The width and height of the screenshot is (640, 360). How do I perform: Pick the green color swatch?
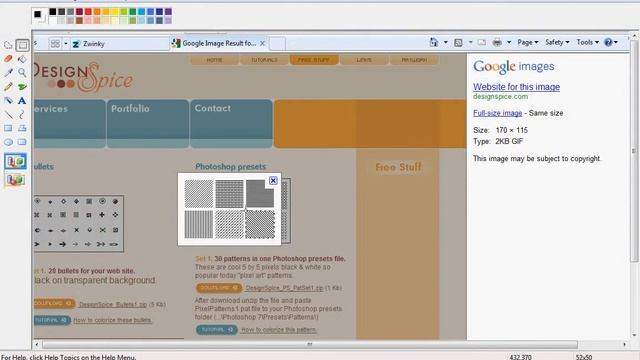click(x=133, y=12)
